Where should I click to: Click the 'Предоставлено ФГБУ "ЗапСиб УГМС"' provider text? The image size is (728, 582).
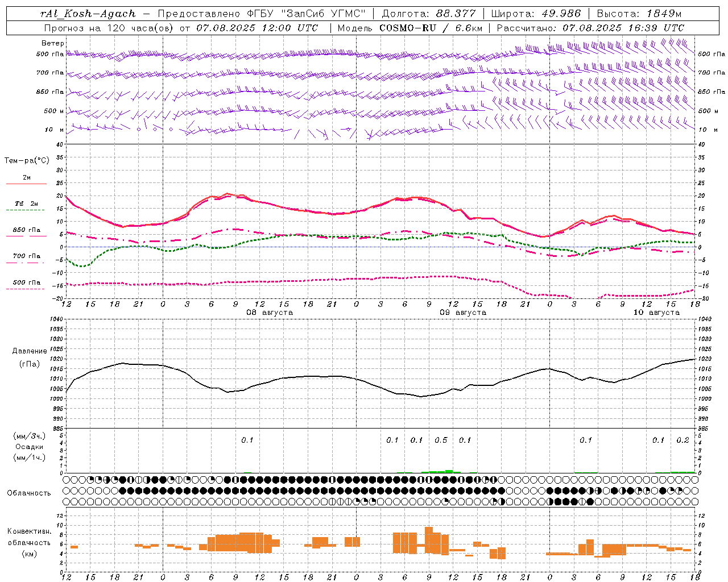point(260,14)
